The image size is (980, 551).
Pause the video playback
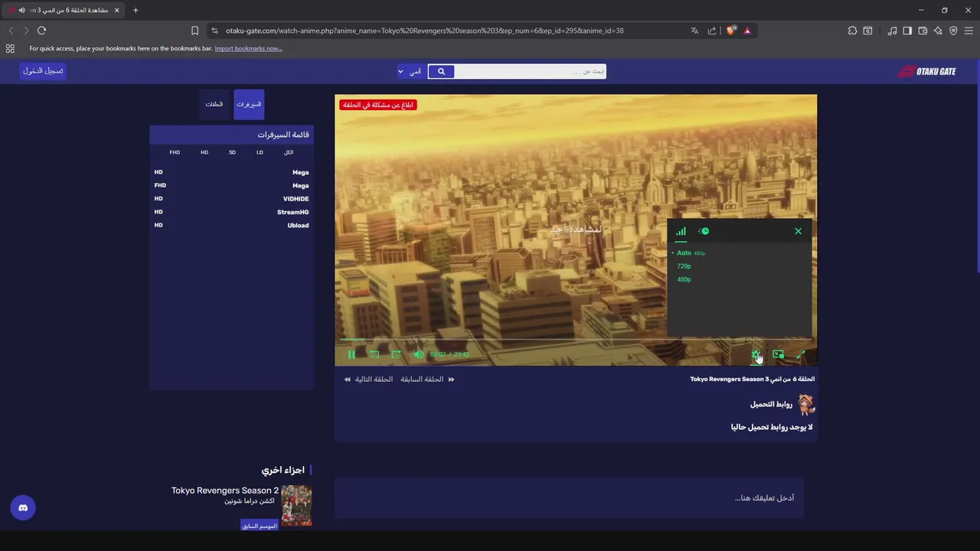coord(351,354)
